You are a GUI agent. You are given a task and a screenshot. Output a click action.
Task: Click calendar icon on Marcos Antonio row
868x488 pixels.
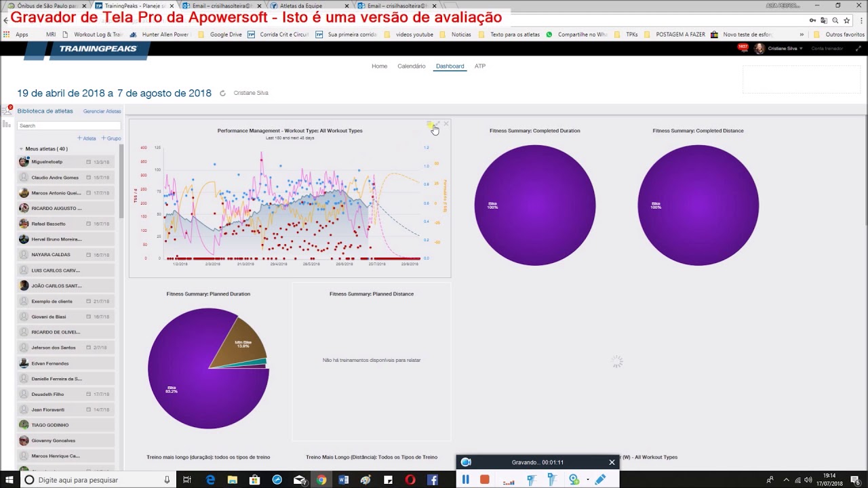tap(88, 193)
